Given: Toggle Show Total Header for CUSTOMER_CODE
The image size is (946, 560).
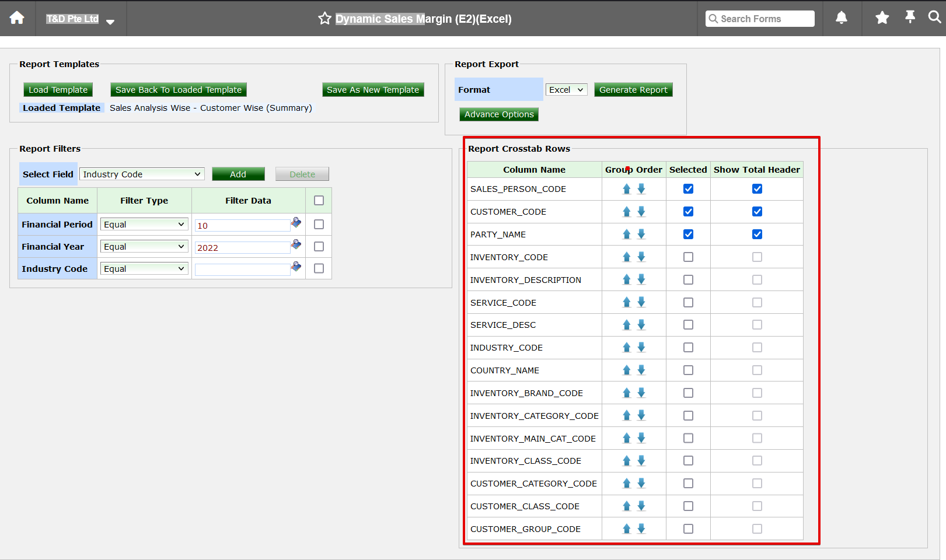Looking at the screenshot, I should tap(757, 211).
